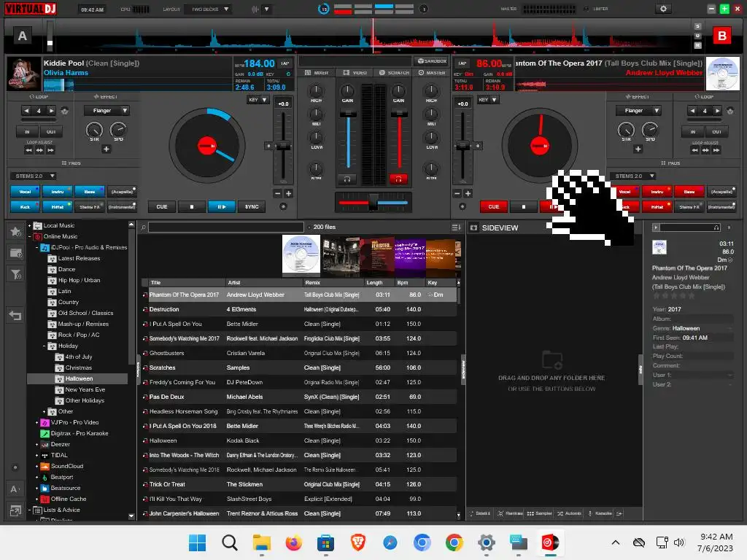Switch to VIDEO tab
Image resolution: width=747 pixels, height=560 pixels.
[x=355, y=73]
